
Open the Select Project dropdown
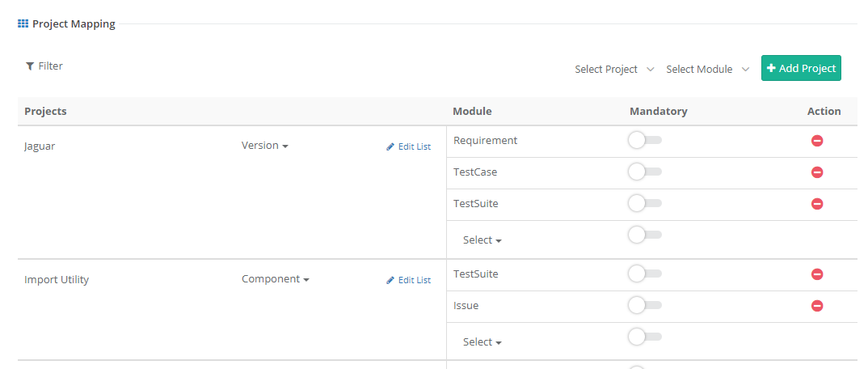click(614, 70)
